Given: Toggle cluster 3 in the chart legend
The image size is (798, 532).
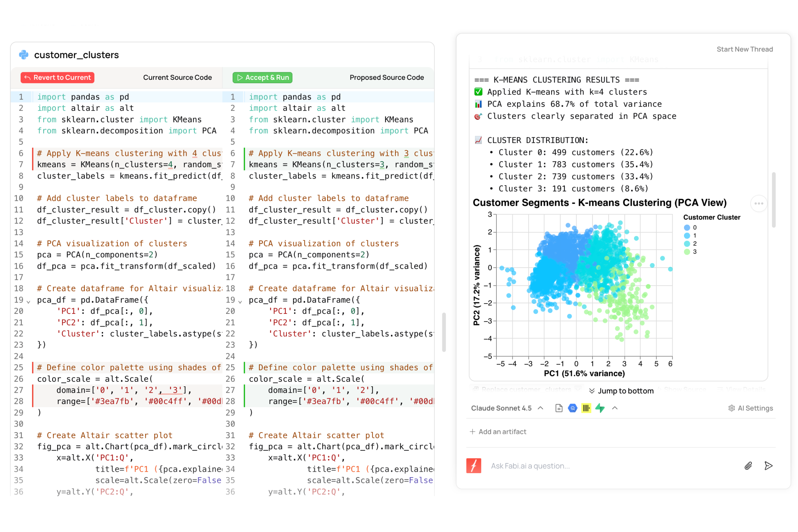Looking at the screenshot, I should coord(687,252).
